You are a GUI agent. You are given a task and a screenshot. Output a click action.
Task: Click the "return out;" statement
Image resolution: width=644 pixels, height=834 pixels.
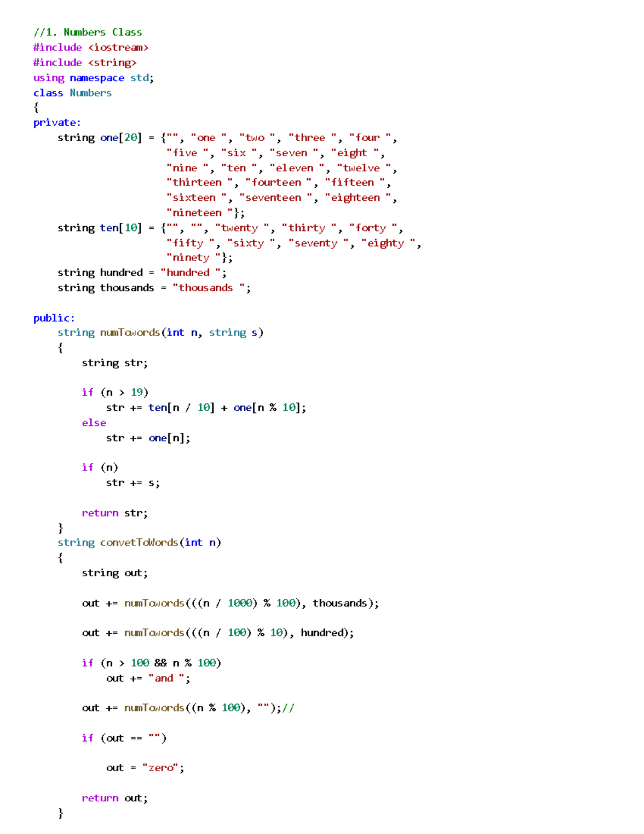(114, 798)
